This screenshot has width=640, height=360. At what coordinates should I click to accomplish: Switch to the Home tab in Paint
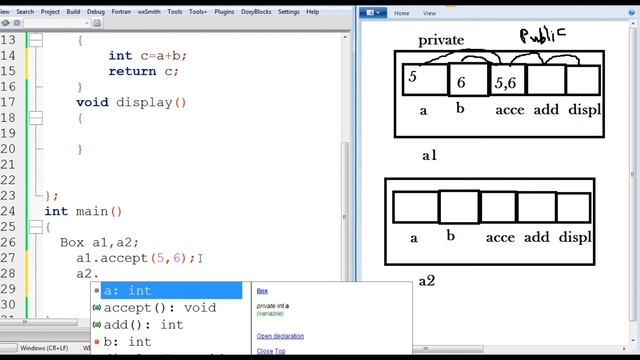pos(402,13)
